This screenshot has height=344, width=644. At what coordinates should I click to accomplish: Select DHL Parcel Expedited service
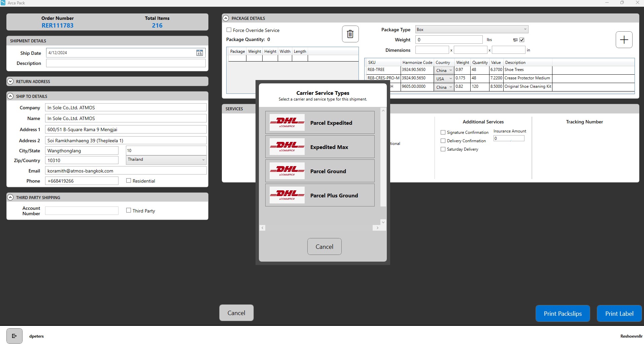point(320,123)
